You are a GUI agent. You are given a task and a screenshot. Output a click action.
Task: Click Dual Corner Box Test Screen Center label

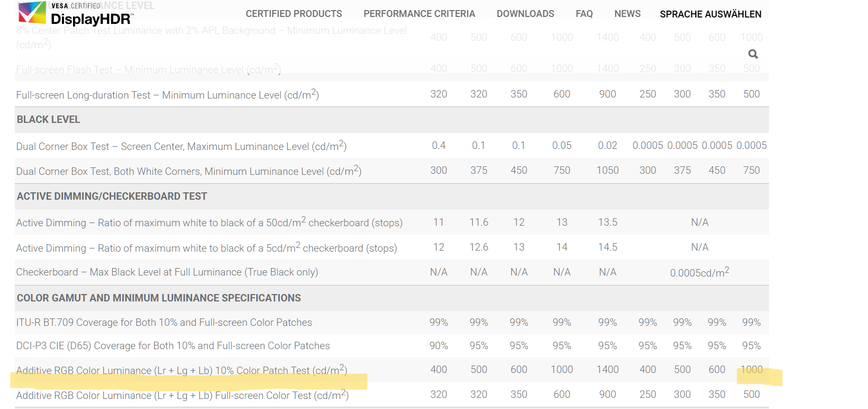tap(182, 146)
